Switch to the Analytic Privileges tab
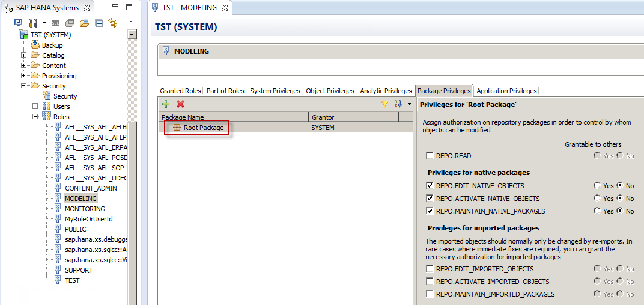Screen dimensions: 644x305 pyautogui.click(x=386, y=90)
